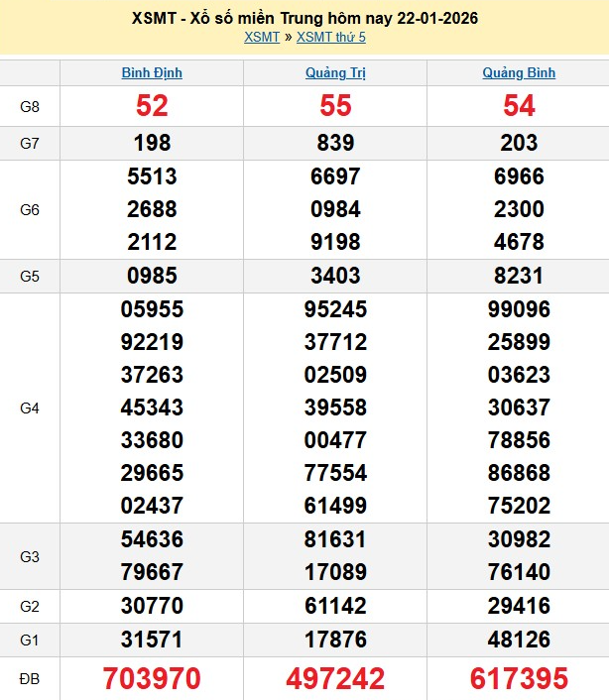Click Bình Định special prize 703970
Viewport: 609px width, 700px height.
point(152,678)
